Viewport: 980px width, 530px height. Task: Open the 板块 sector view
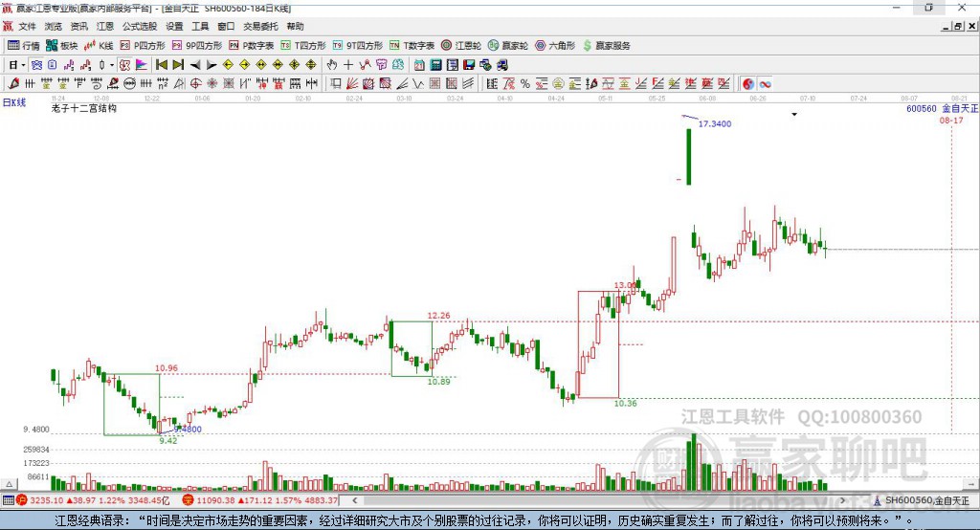62,46
